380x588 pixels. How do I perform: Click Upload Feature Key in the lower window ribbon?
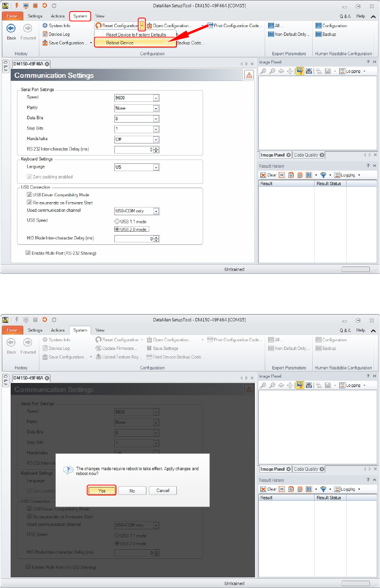(118, 357)
